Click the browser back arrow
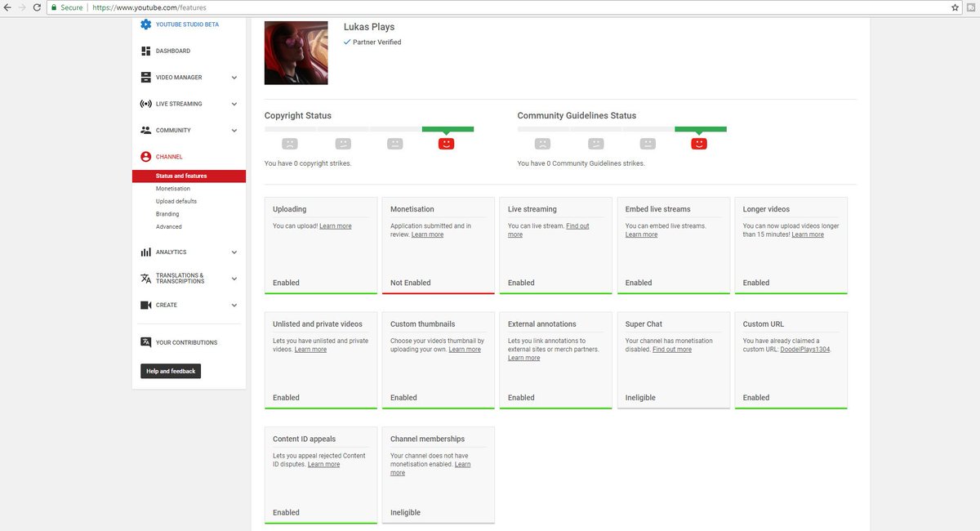980x531 pixels. pos(7,7)
